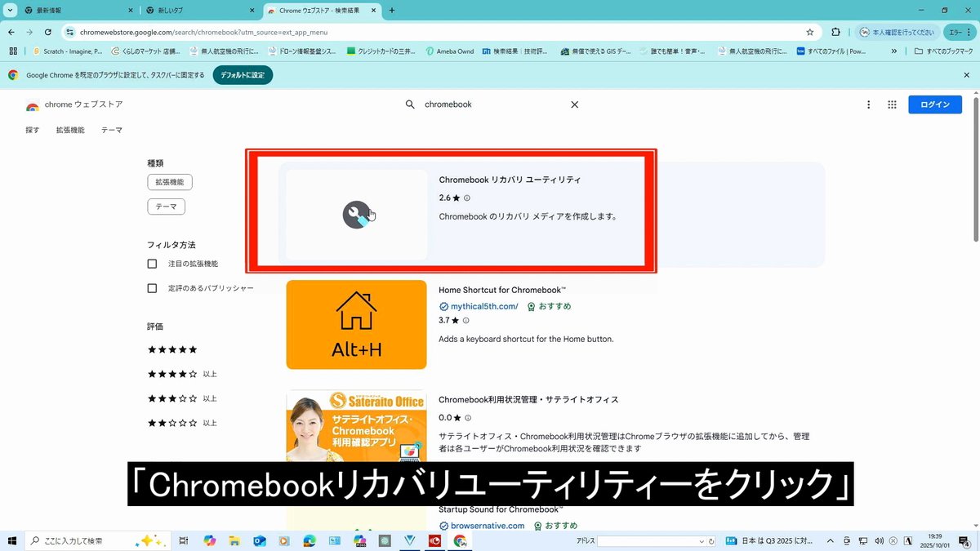Clear the chromebook search query with the X
Image resolution: width=980 pixels, height=551 pixels.
click(x=574, y=104)
